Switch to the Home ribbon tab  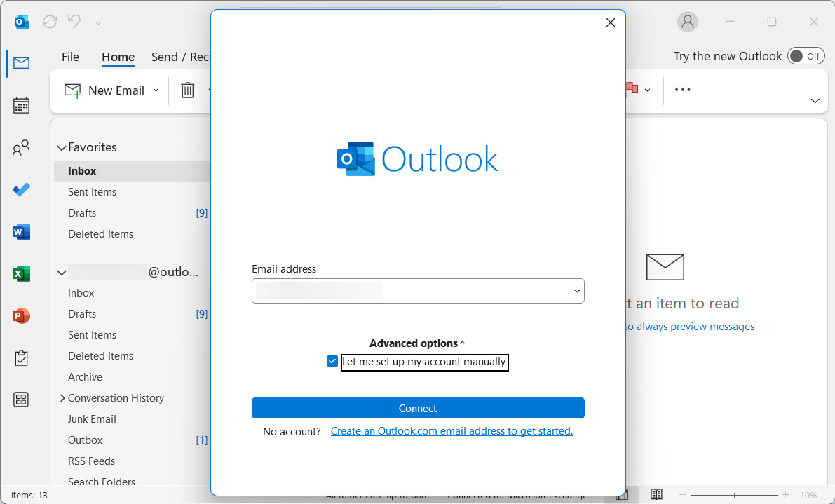(118, 57)
